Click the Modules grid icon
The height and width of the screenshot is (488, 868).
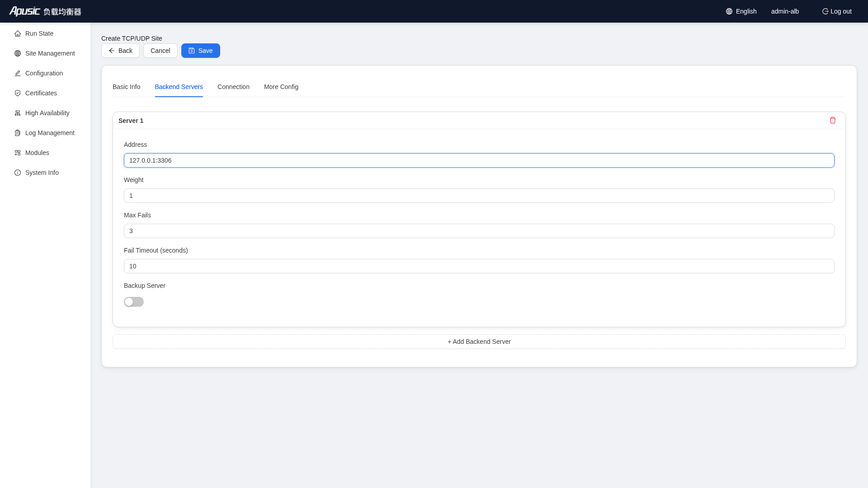(x=18, y=153)
